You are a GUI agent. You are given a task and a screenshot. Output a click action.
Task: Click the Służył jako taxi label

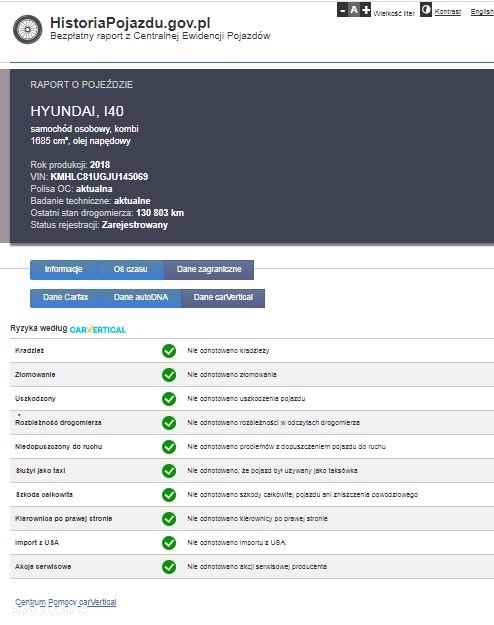point(40,471)
